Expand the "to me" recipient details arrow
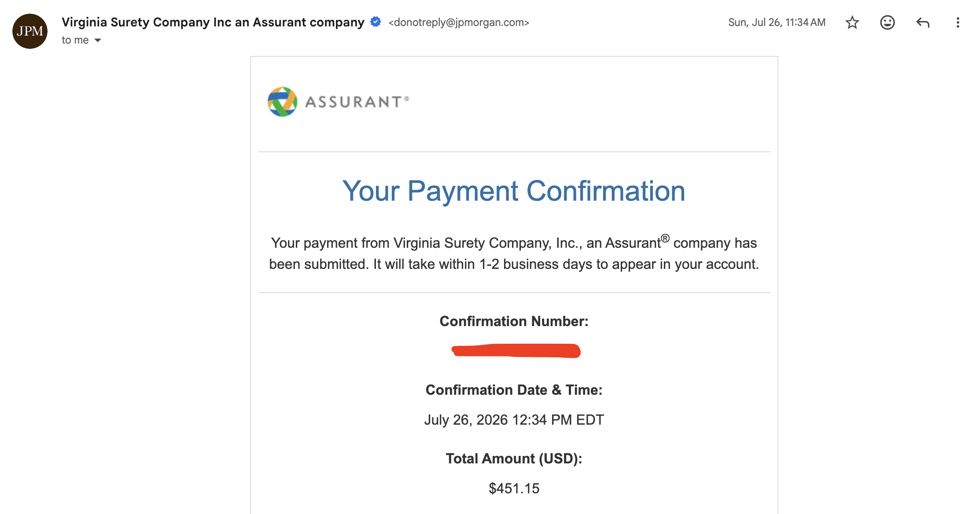 (98, 40)
